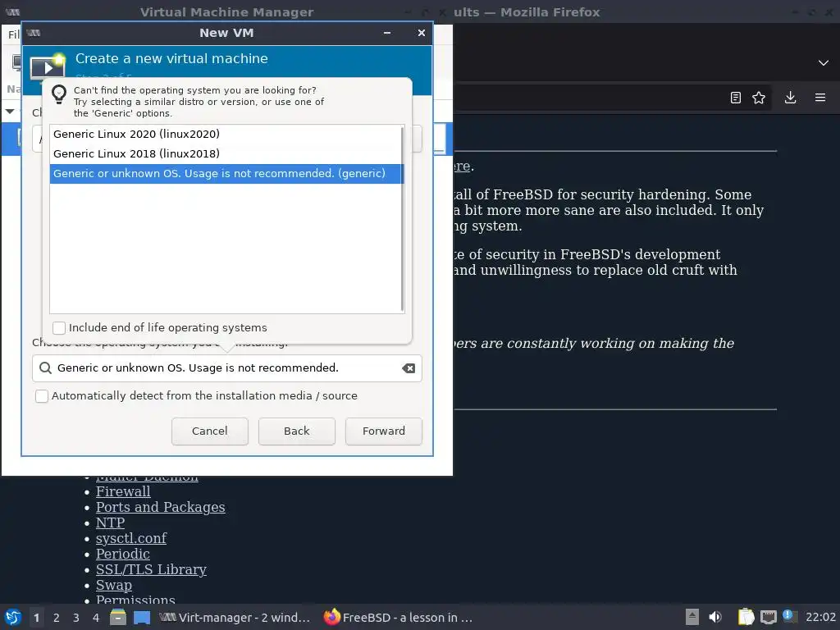840x630 pixels.
Task: Open the Swap link
Action: (x=113, y=585)
